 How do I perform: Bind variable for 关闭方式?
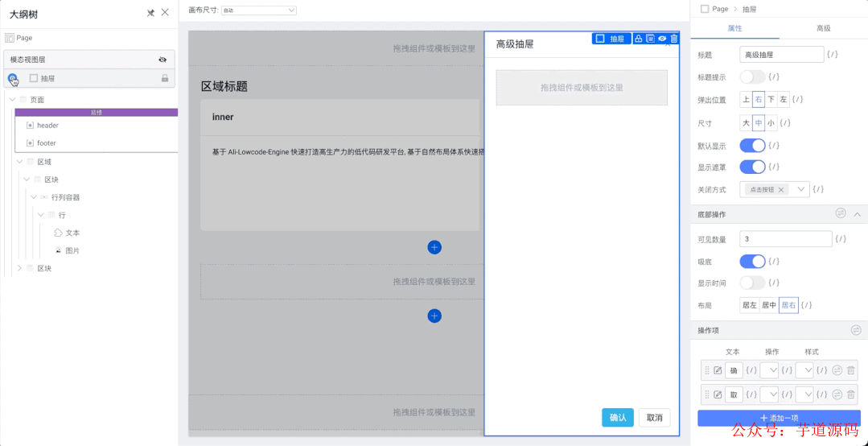(818, 189)
